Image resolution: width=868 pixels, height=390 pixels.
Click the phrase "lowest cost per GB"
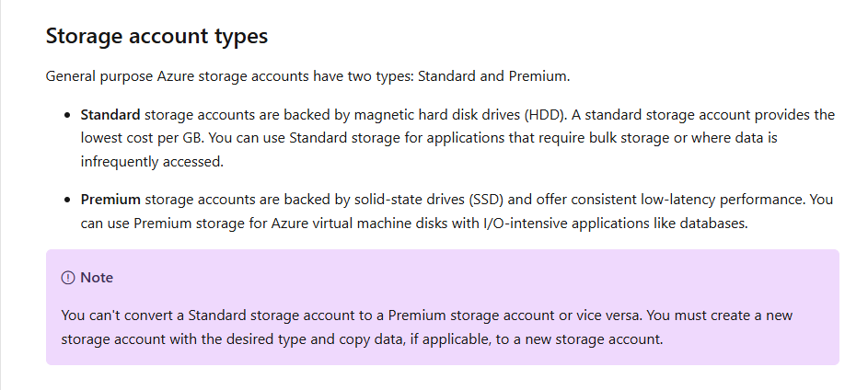(x=143, y=138)
